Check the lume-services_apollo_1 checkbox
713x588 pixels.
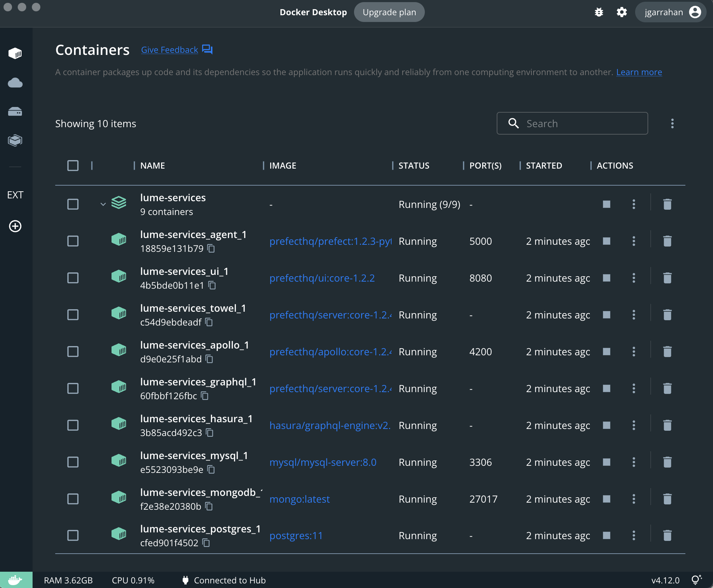(73, 351)
